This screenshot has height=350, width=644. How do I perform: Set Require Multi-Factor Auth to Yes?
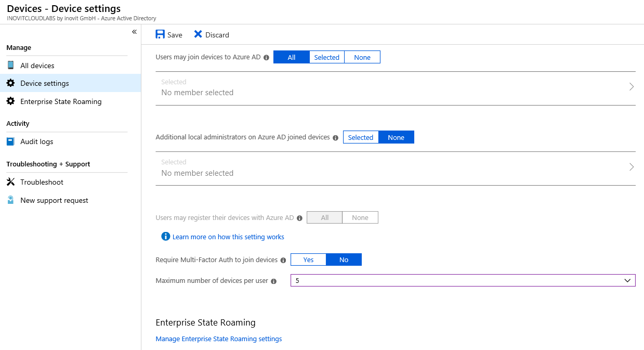(309, 260)
